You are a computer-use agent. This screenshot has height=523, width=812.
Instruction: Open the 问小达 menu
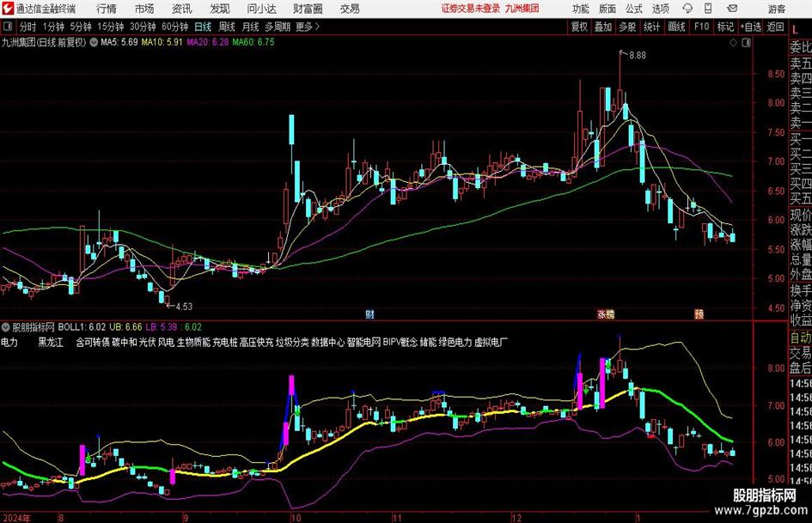tap(261, 9)
